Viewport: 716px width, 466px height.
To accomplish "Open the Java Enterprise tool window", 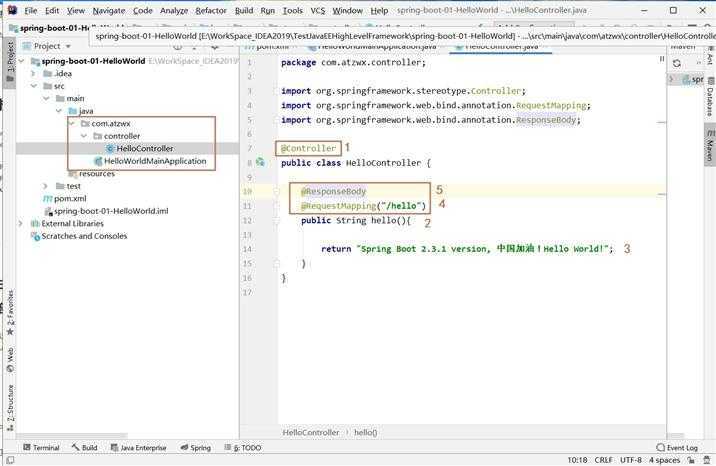I will [x=138, y=448].
